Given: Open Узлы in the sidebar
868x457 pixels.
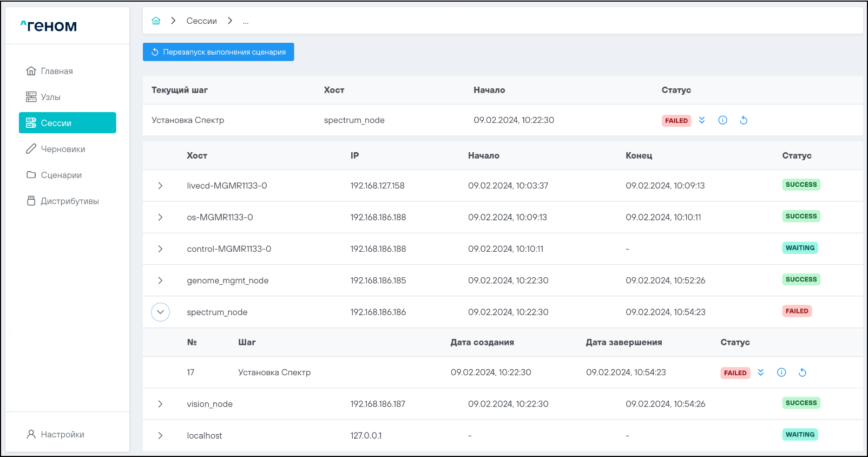Looking at the screenshot, I should pos(50,97).
